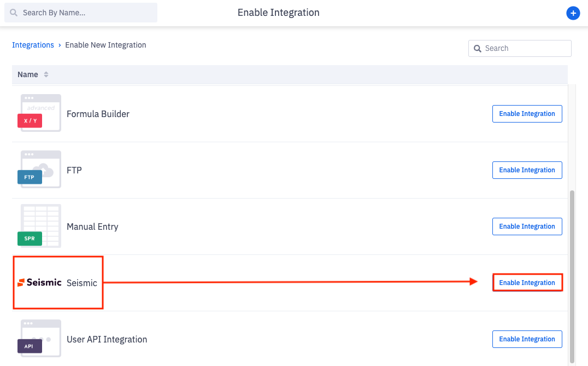Enable the User API Integration
Image resolution: width=588 pixels, height=366 pixels.
tap(527, 339)
